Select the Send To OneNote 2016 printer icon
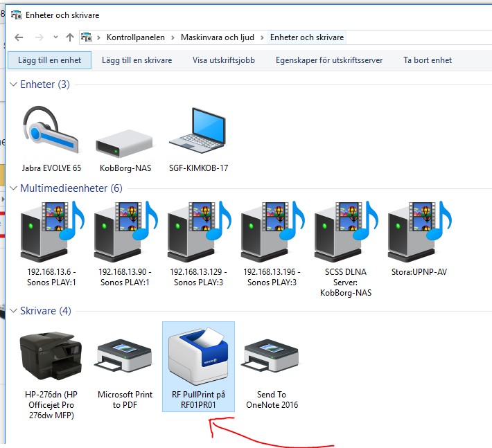 coord(270,356)
